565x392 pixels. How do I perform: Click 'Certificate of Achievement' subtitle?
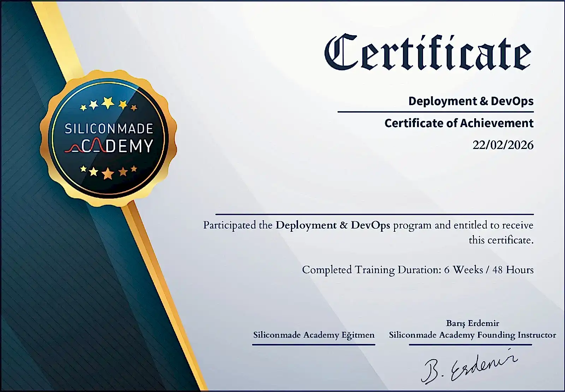click(459, 123)
